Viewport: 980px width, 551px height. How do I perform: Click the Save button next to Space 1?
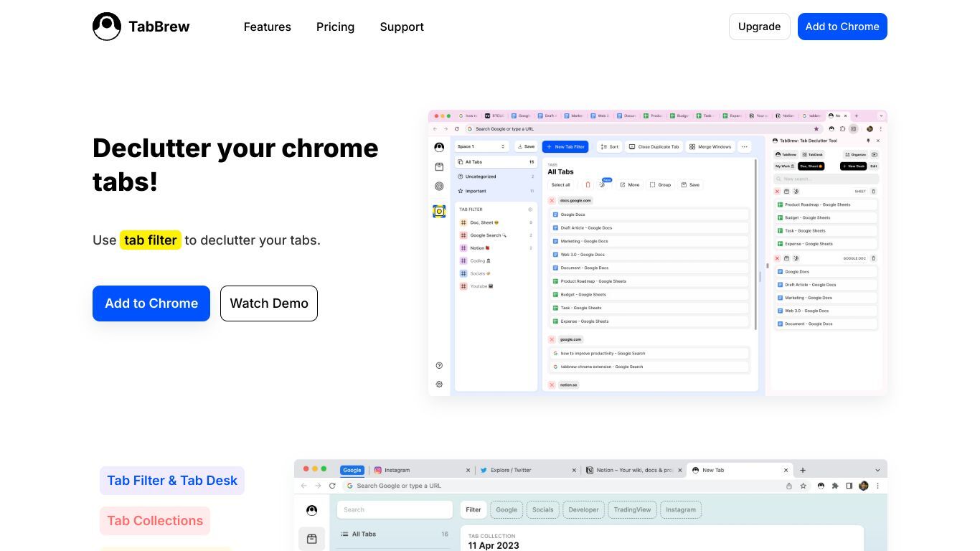click(x=526, y=146)
